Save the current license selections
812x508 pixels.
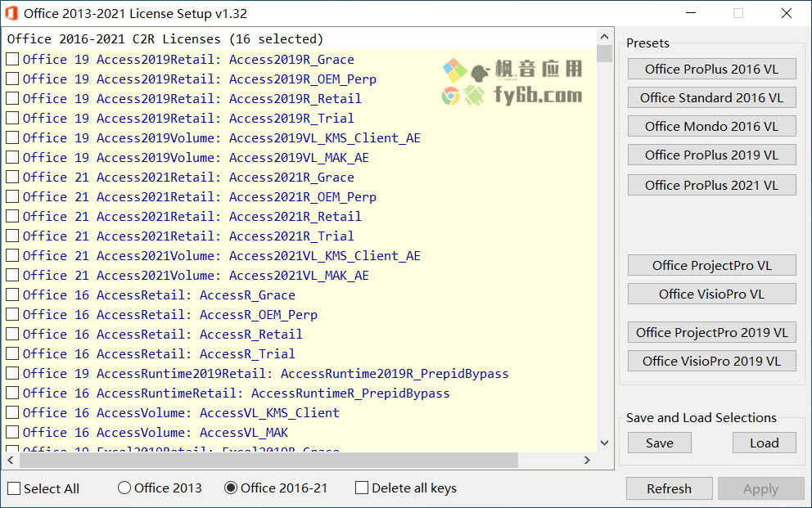coord(659,443)
